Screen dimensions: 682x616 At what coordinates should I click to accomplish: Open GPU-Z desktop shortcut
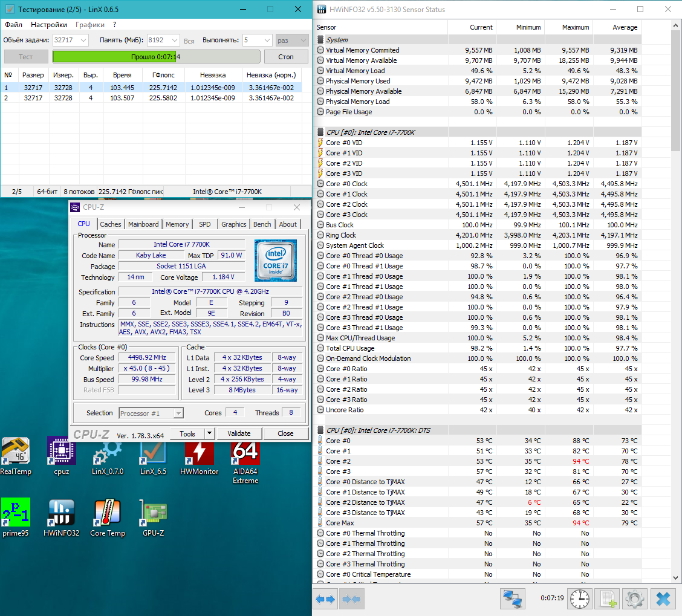pyautogui.click(x=153, y=517)
